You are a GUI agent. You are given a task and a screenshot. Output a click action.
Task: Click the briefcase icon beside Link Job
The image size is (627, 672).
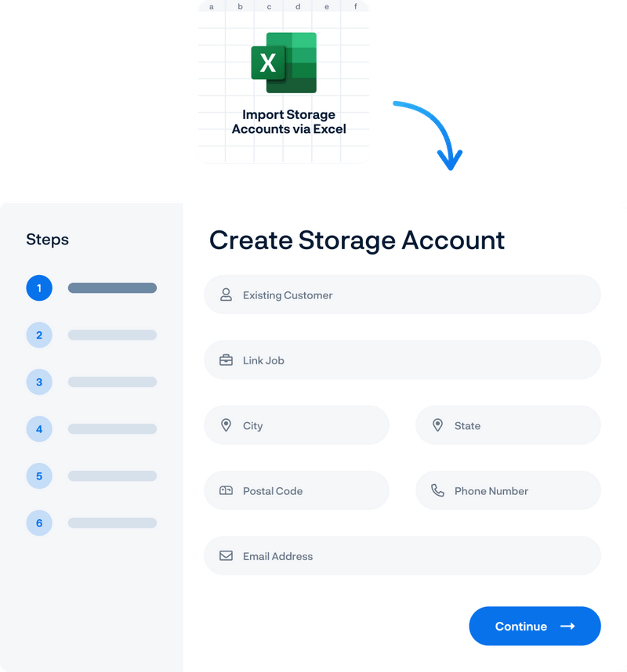tap(226, 359)
